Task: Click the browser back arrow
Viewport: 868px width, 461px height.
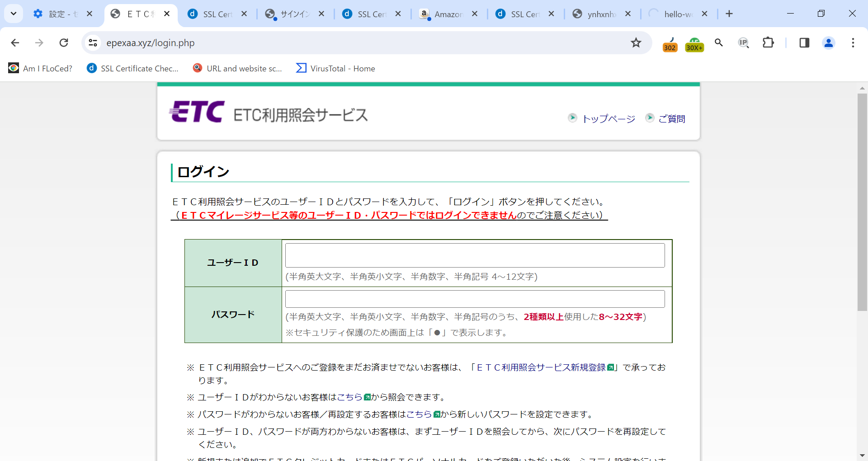Action: 15,42
